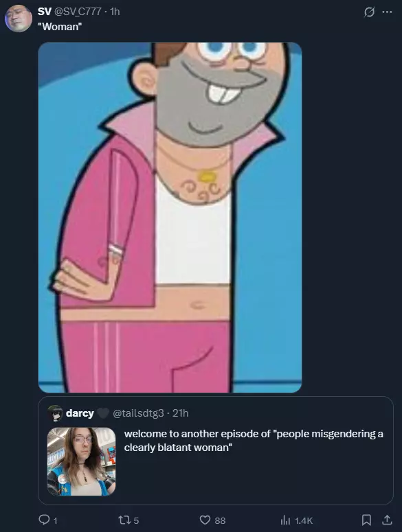Open SV's profile avatar

(x=19, y=19)
